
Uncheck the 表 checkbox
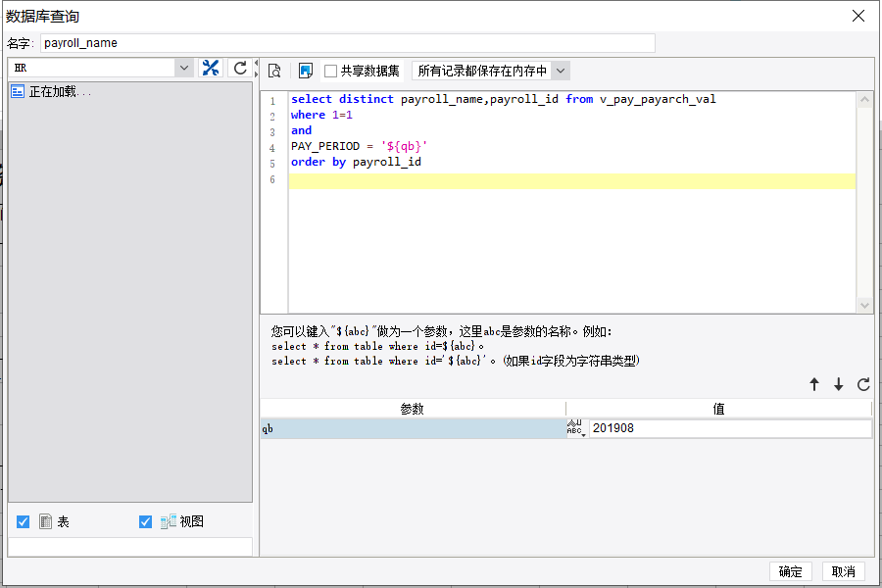[x=24, y=522]
